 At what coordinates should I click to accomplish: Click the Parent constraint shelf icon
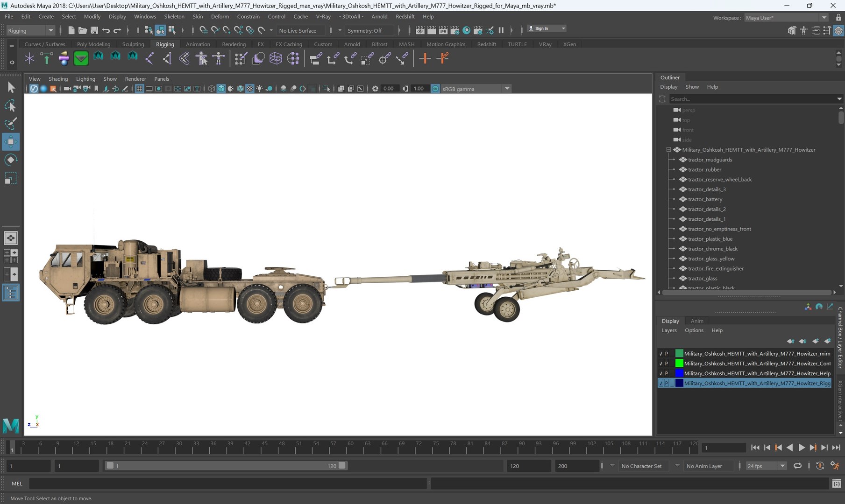point(316,58)
